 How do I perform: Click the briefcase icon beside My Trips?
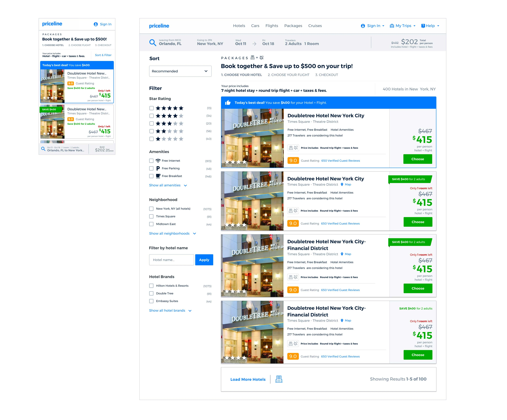392,26
